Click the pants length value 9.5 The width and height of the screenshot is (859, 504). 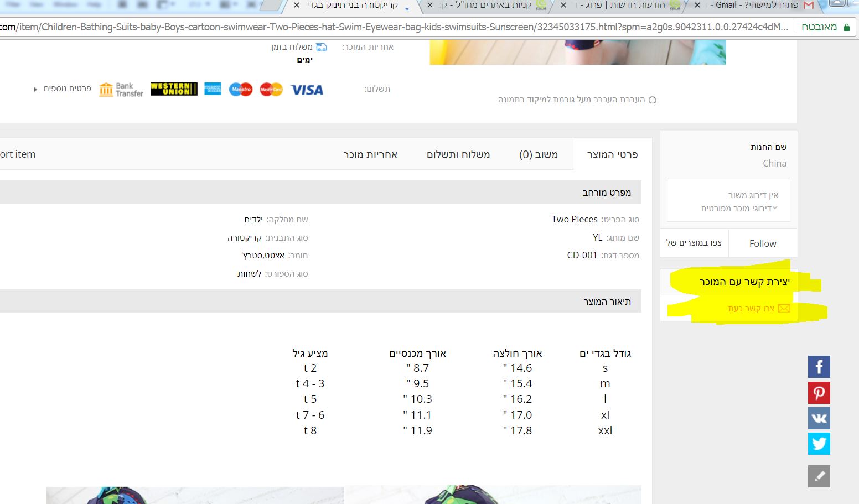417,383
